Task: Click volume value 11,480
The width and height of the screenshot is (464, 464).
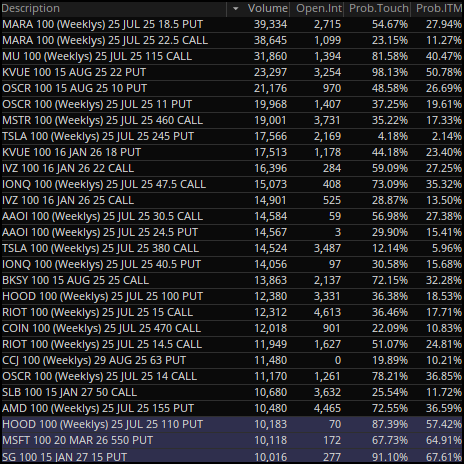Action: coord(270,360)
